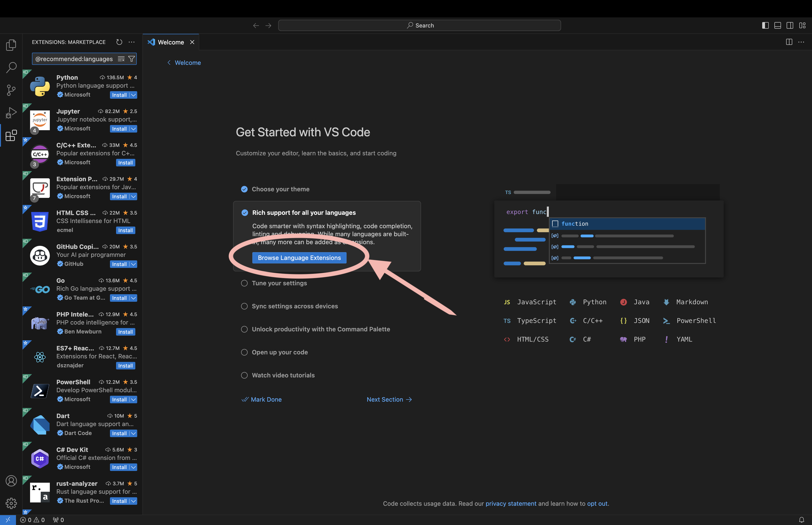Open the Python extension via its logo
Viewport: 812px width, 525px height.
click(40, 86)
